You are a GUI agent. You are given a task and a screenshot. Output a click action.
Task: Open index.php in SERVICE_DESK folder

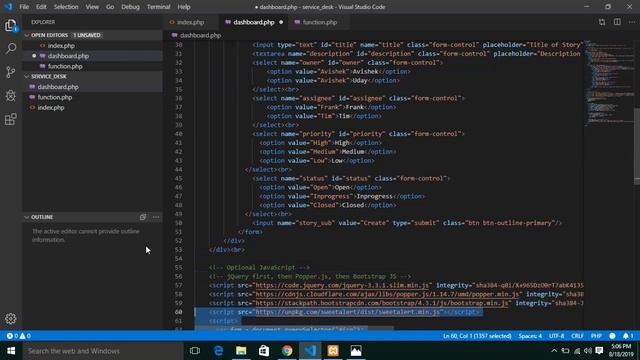(x=51, y=108)
